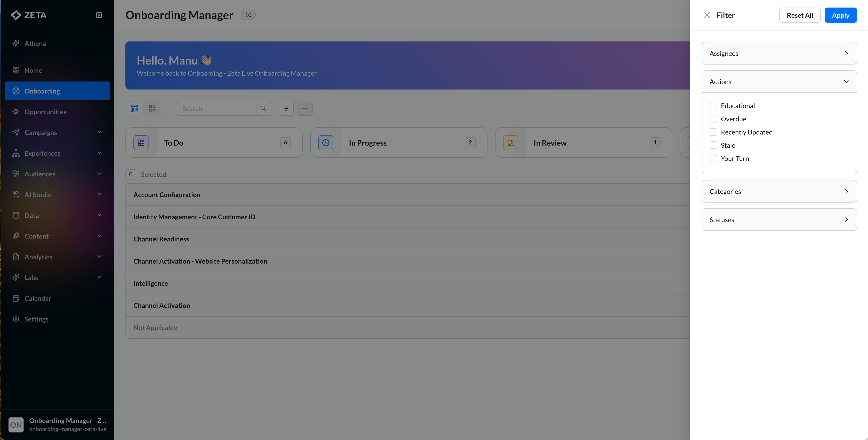Expand the Statuses filter section

tap(779, 220)
